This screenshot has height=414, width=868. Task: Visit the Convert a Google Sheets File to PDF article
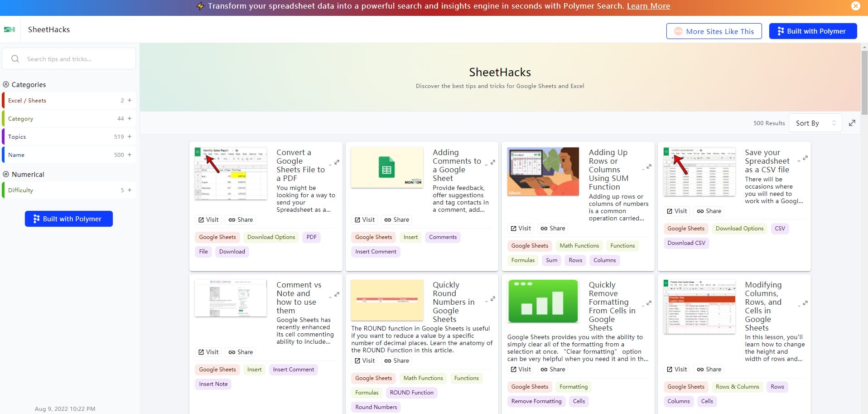(x=208, y=220)
